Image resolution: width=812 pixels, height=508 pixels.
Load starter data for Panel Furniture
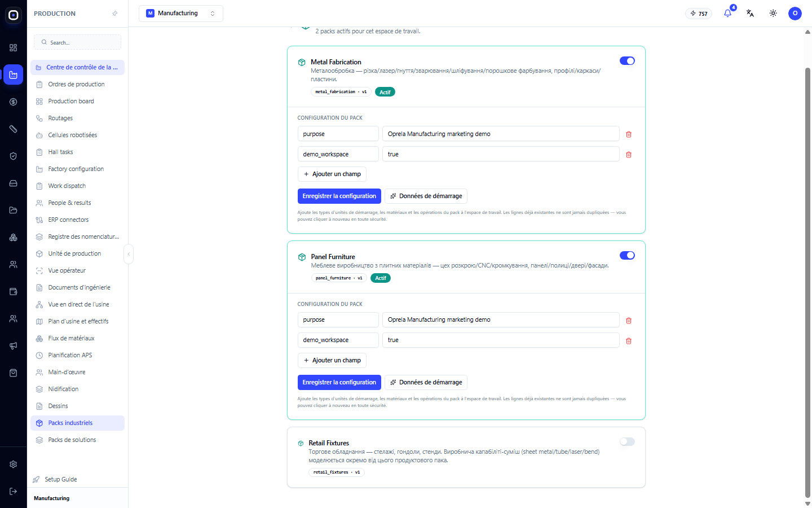(426, 382)
